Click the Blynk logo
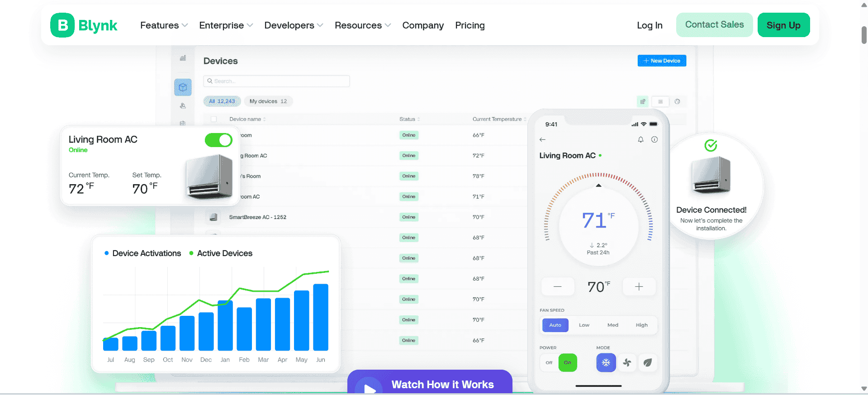This screenshot has width=868, height=395. pyautogui.click(x=84, y=25)
